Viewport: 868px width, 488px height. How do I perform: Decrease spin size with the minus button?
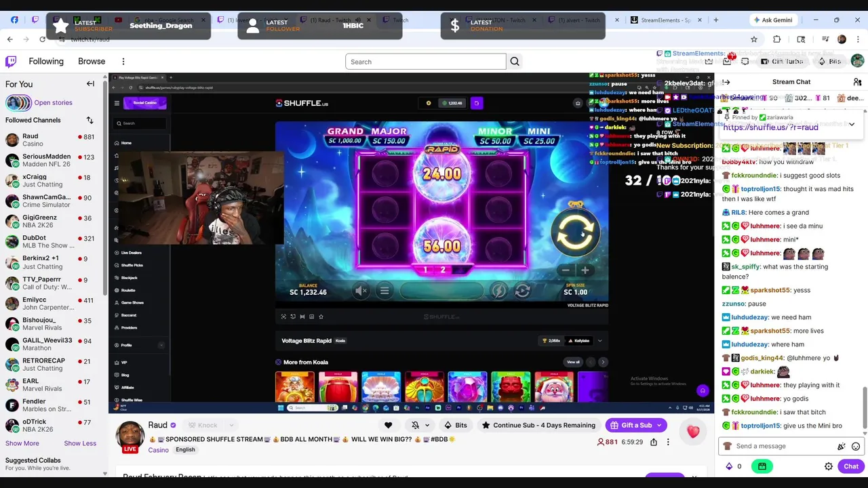tap(566, 270)
